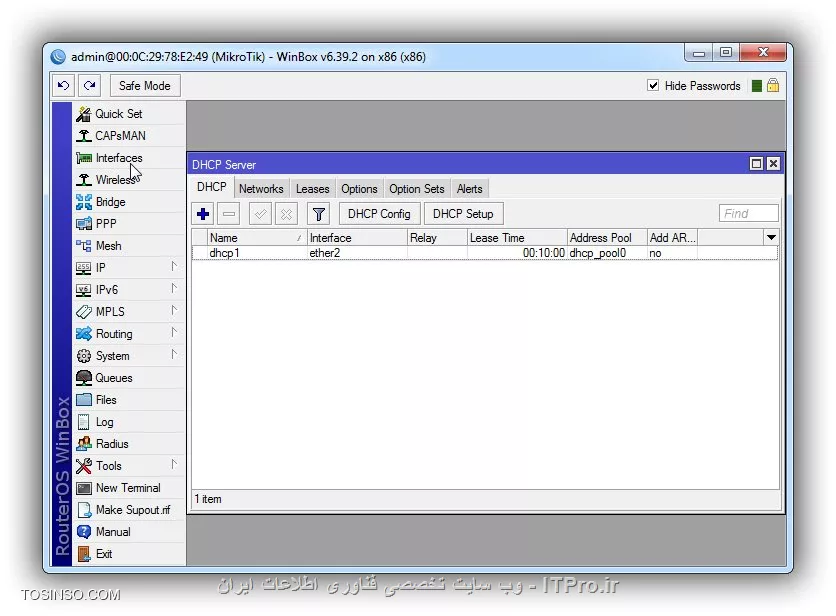Click the undo arrow icon in top toolbar
The height and width of the screenshot is (616, 836).
tap(64, 86)
